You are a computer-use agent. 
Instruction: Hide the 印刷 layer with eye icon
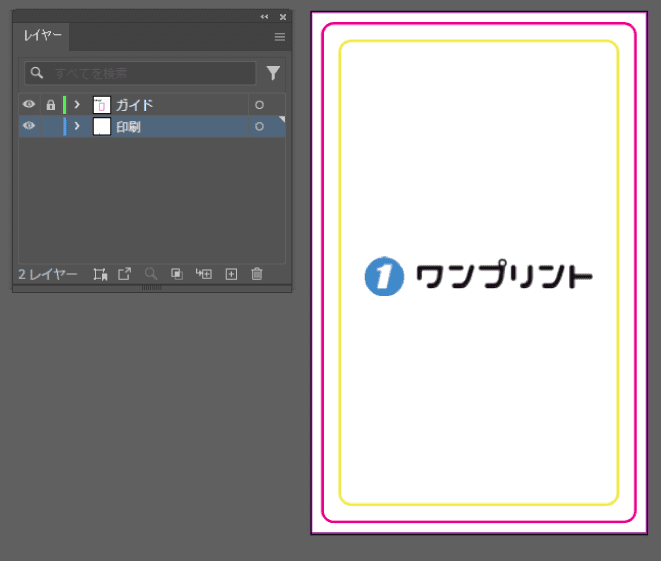click(29, 126)
